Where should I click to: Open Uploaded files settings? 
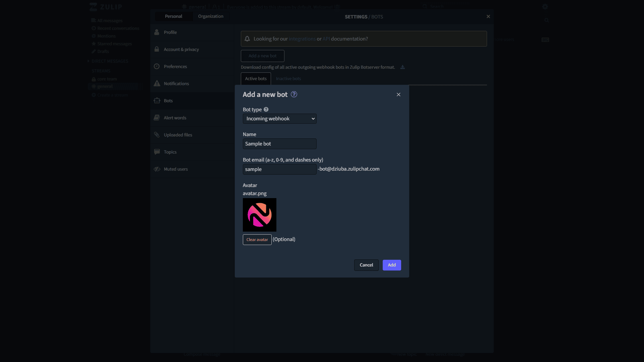click(x=192, y=135)
